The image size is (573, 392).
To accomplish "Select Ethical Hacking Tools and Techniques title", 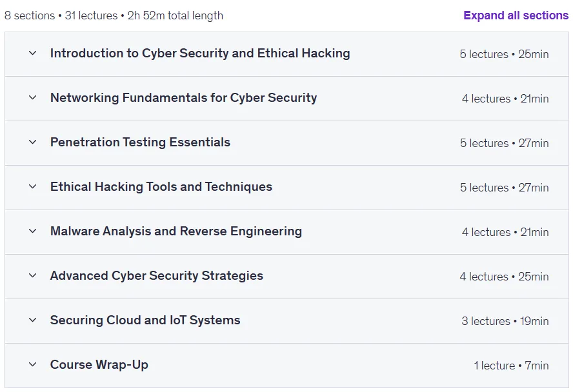I will pos(161,187).
